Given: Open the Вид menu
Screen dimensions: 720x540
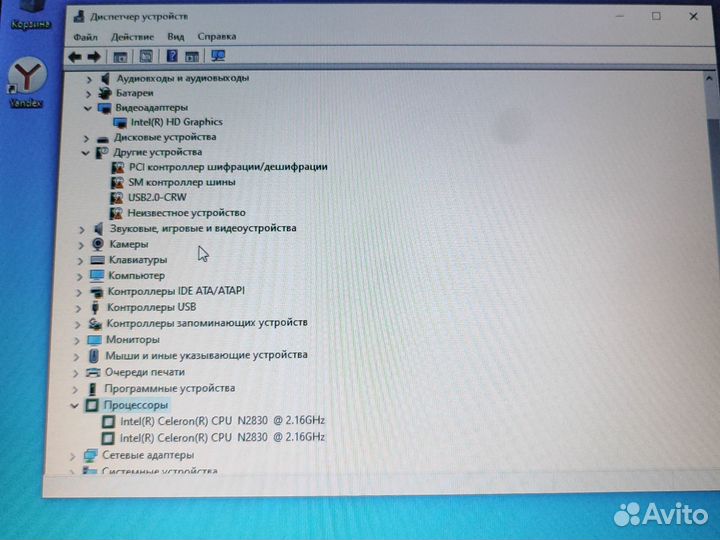Looking at the screenshot, I should tap(175, 37).
